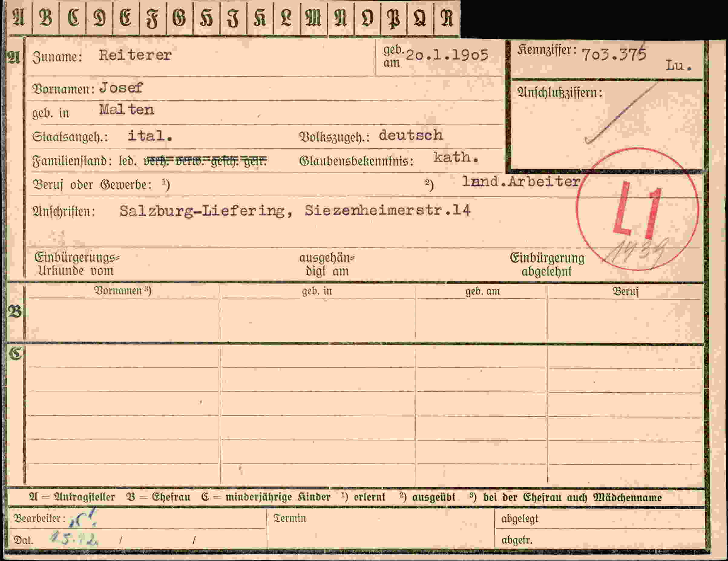Image resolution: width=728 pixels, height=561 pixels.
Task: Click the 'Glaubensbekenntnis:' label
Action: tap(357, 161)
